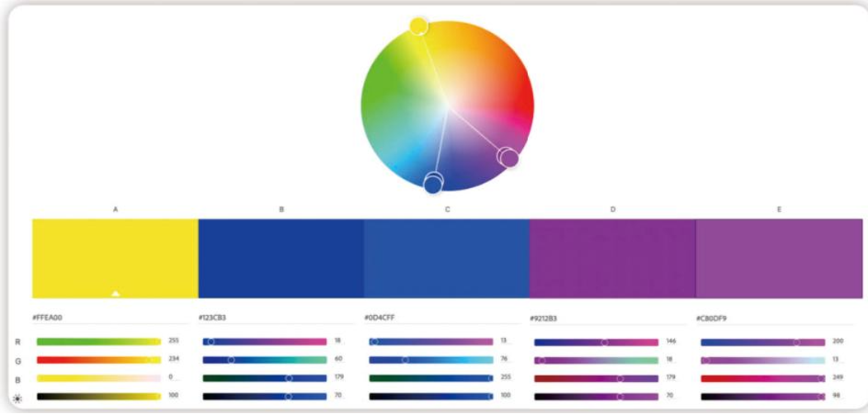
Task: Click the R value 255 for color A
Action: 173,341
